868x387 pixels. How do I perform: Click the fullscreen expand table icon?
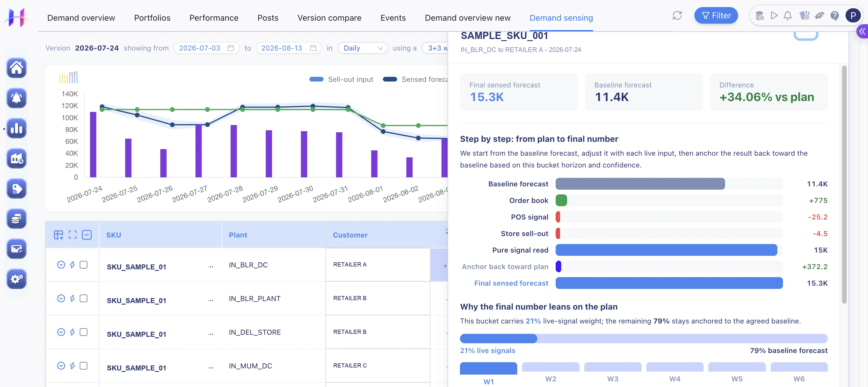click(72, 235)
